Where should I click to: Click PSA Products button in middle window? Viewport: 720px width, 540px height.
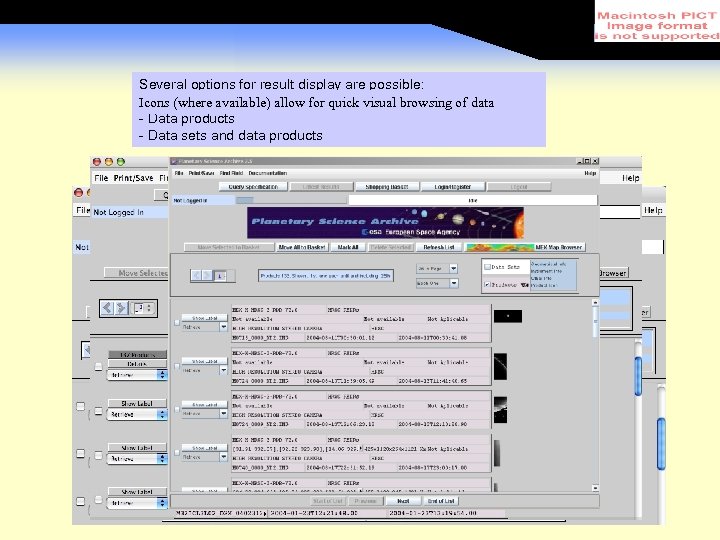137,355
